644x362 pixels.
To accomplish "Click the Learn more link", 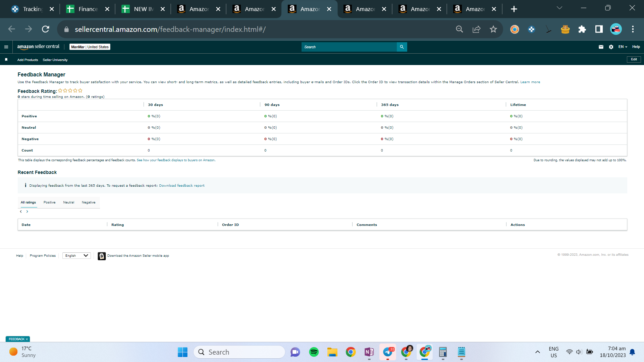I will click(530, 82).
